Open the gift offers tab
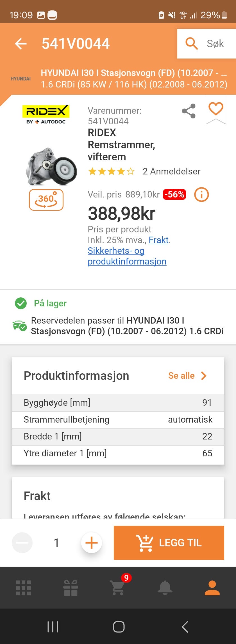Screen dimensions: 236x644 (71, 588)
